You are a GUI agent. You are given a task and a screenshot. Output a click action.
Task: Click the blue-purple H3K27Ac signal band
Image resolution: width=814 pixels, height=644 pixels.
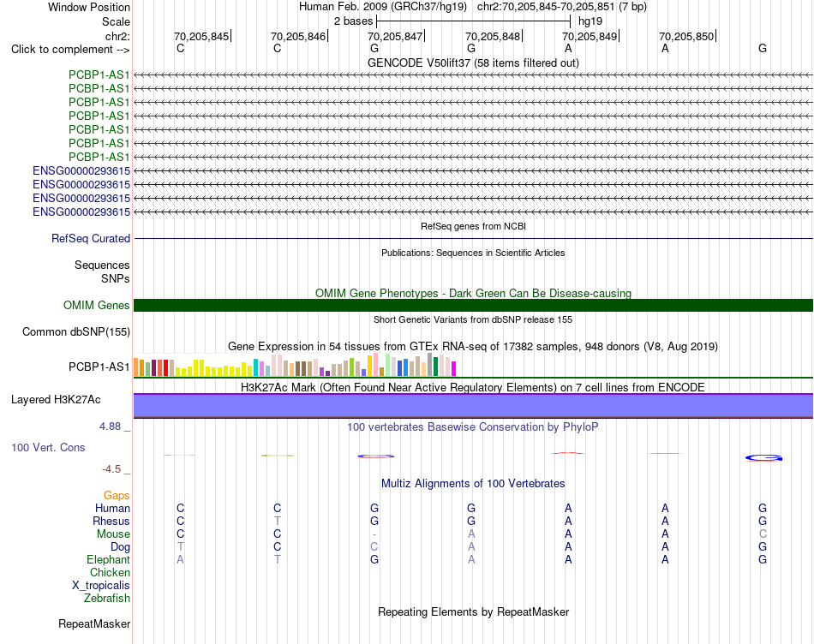473,406
